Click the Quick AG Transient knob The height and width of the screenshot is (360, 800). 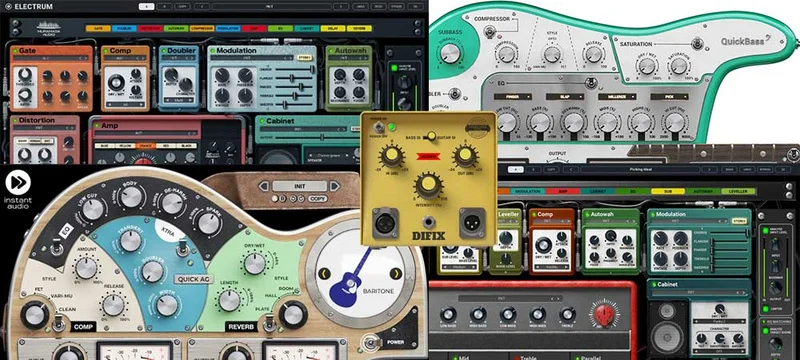click(x=131, y=241)
